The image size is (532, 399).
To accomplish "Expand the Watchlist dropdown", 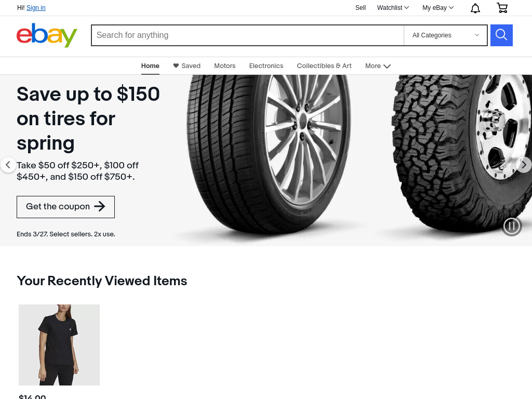I will pos(393,7).
